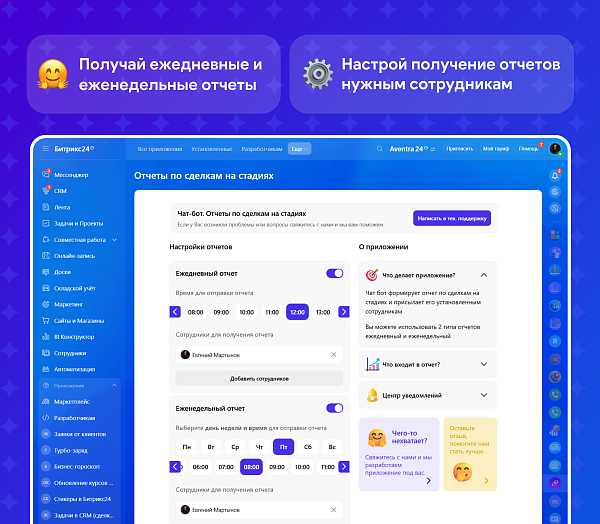Remove Евгений Мартынов from weekly report recipients
600x524 pixels.
pyautogui.click(x=333, y=509)
